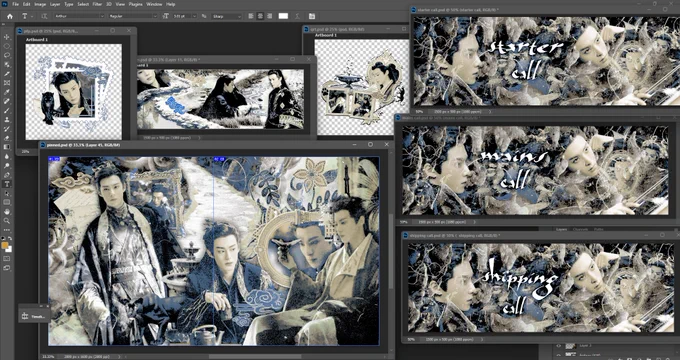Click the Layer 3 thumbnail in Layers panel

[x=571, y=346]
